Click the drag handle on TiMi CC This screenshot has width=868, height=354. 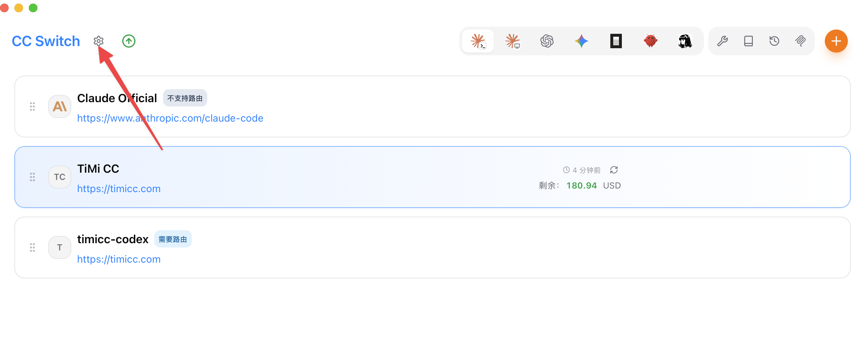coord(32,177)
